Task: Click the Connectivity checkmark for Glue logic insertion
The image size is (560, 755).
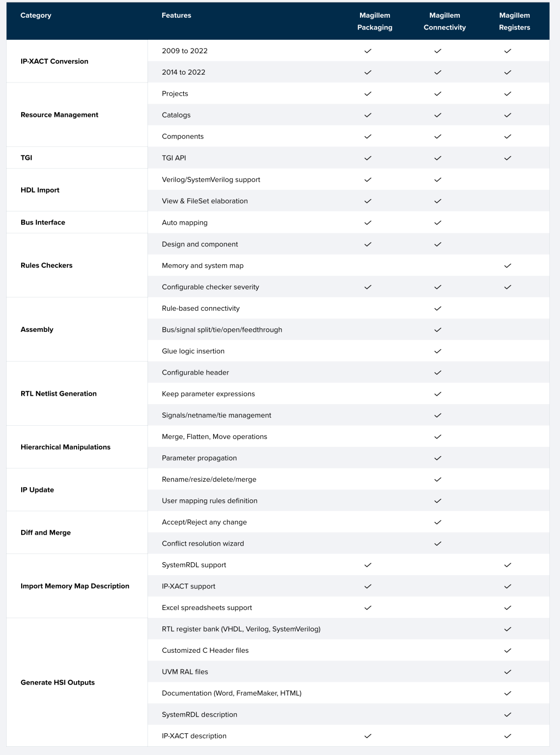Action: click(438, 351)
